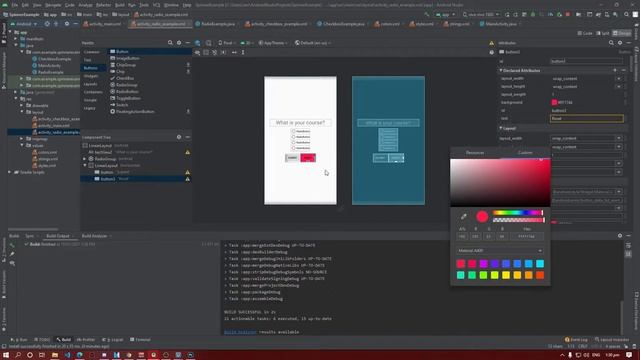Open Attributes panel settings gear

click(620, 43)
